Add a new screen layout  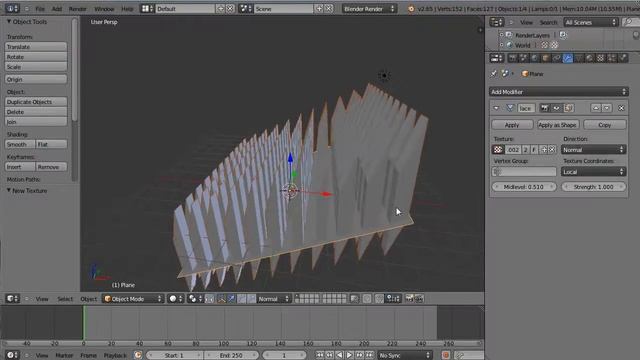click(x=221, y=9)
